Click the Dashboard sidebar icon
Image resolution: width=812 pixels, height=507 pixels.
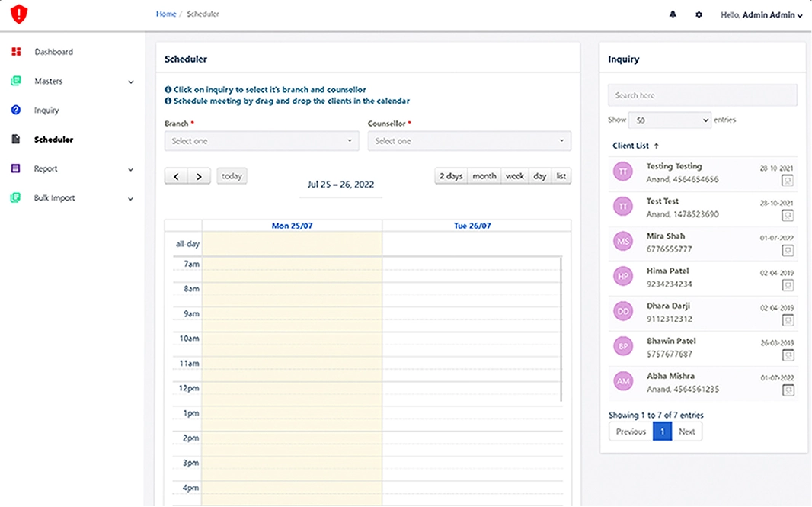[16, 52]
